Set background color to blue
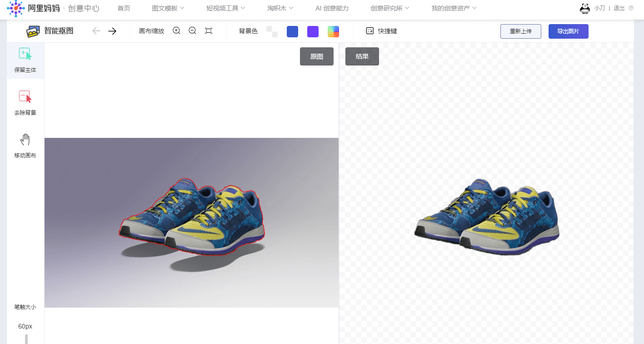 click(x=292, y=31)
